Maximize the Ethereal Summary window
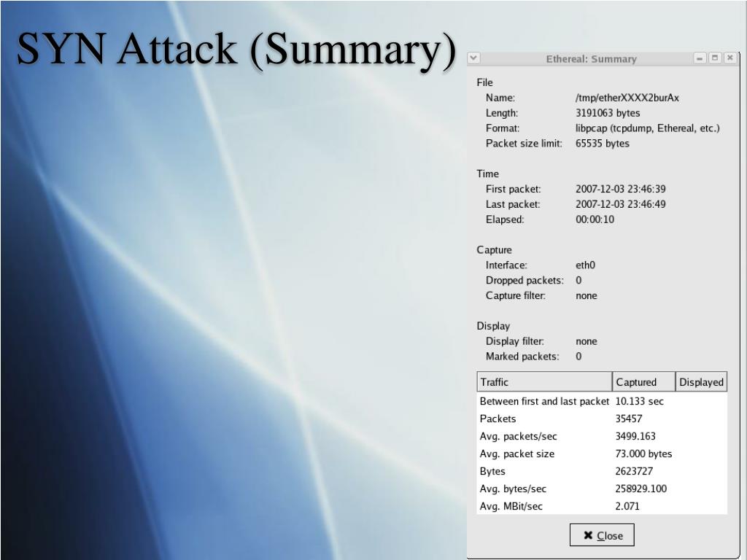The width and height of the screenshot is (747, 560). (715, 58)
